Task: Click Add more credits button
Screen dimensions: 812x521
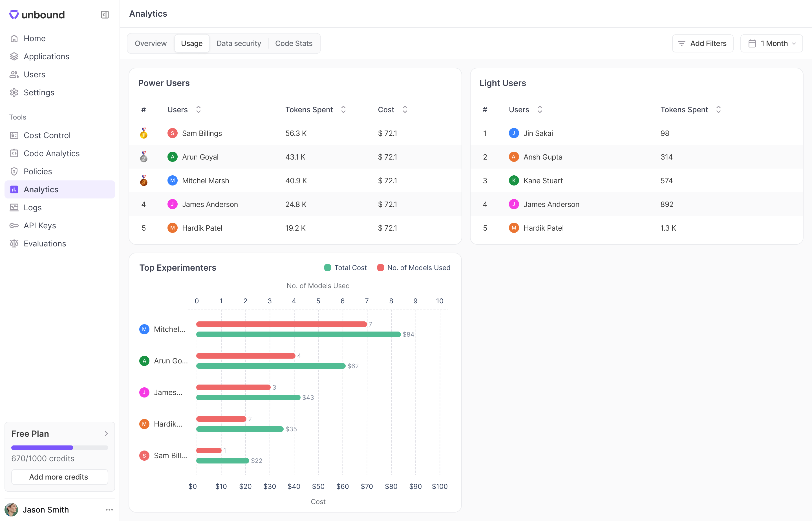Action: click(59, 477)
